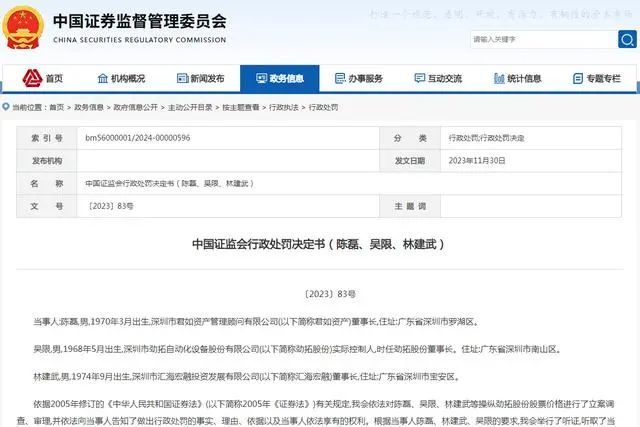Click the paragraph about 陈磊 born 1970

point(256,322)
